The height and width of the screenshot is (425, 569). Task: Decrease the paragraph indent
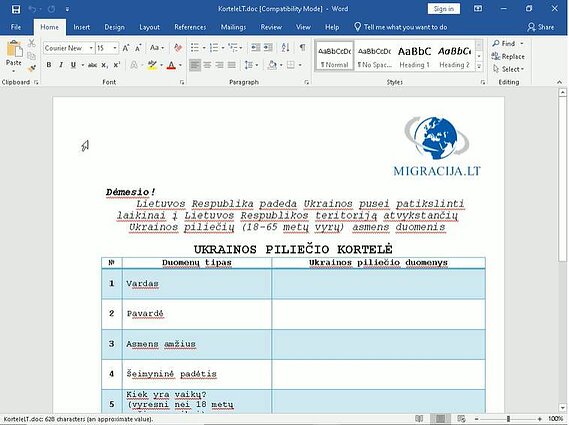pyautogui.click(x=255, y=48)
